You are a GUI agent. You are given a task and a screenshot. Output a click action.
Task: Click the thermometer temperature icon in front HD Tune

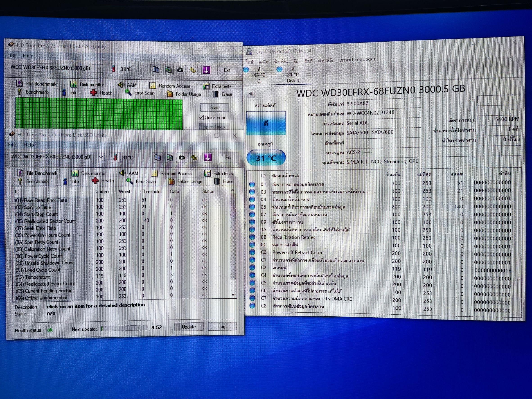[115, 157]
